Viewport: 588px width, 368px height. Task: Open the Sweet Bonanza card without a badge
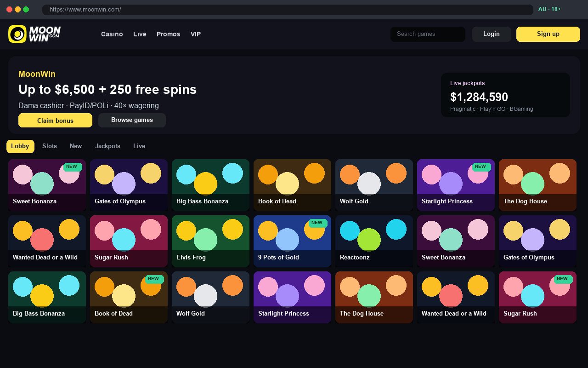[456, 241]
